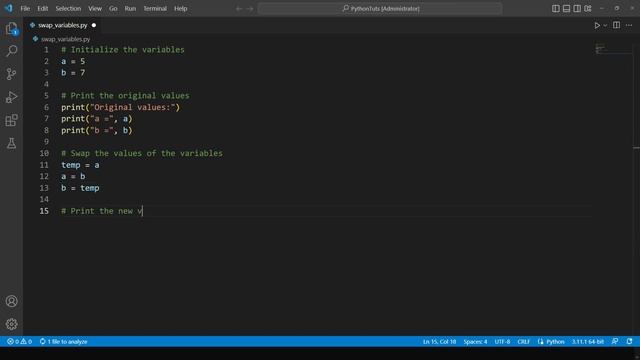
Task: Expand the run options dropdown arrow
Action: click(x=605, y=25)
